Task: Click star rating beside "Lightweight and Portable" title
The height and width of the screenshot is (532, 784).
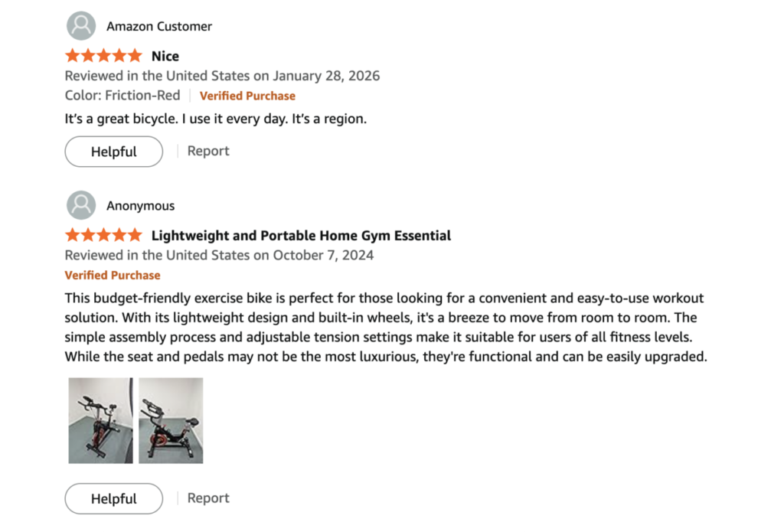Action: tap(103, 235)
